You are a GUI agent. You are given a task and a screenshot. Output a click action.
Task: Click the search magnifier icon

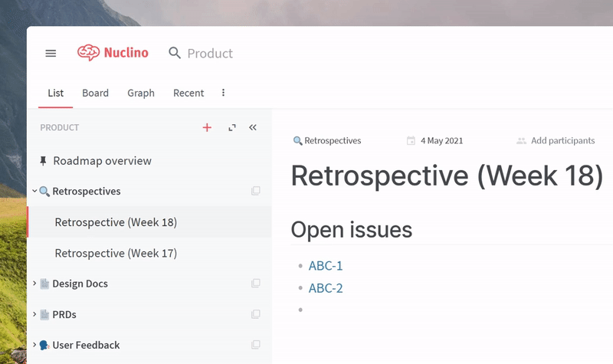175,53
